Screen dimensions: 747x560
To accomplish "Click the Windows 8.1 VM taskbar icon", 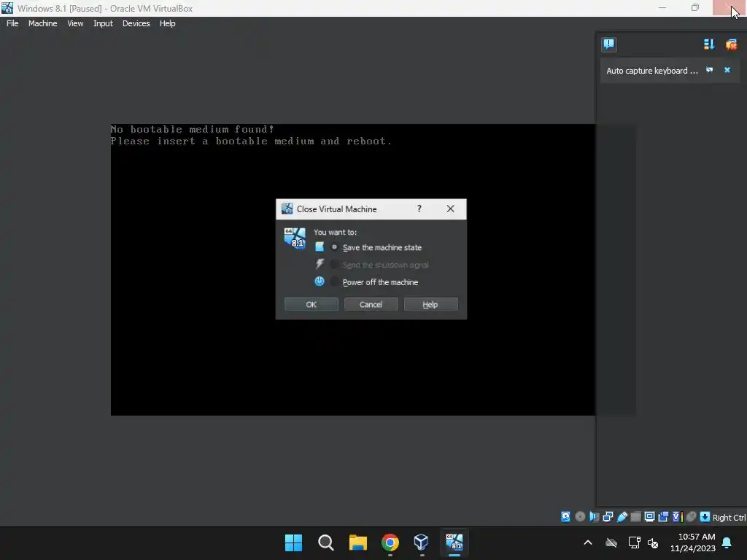I will [x=454, y=542].
